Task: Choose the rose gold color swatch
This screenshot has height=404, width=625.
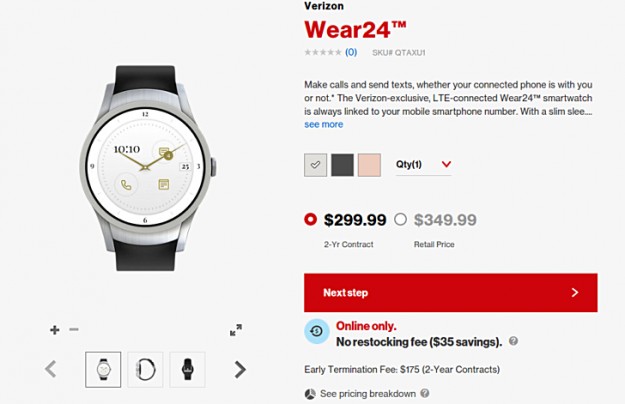Action: tap(370, 165)
